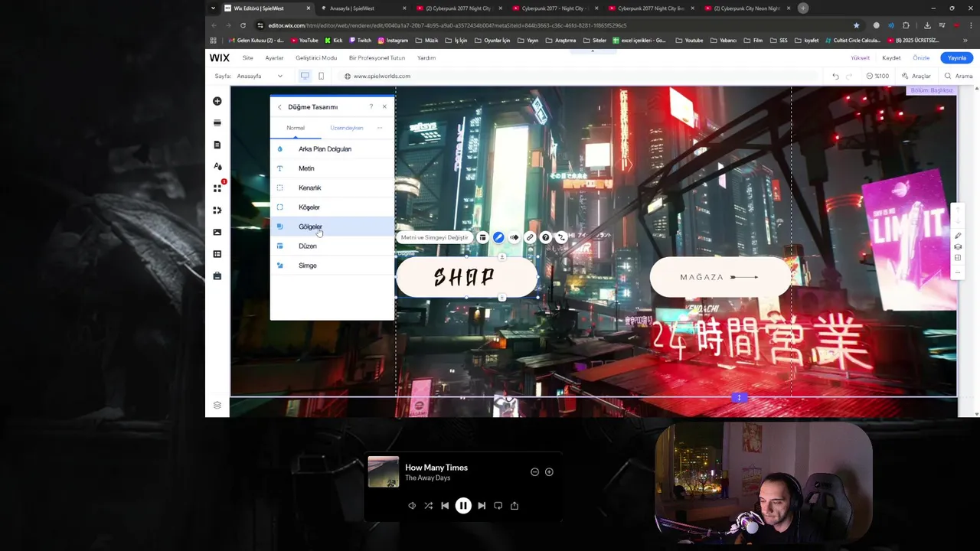The image size is (980, 551).
Task: Open the Add Section icon in left sidebar
Action: point(217,122)
